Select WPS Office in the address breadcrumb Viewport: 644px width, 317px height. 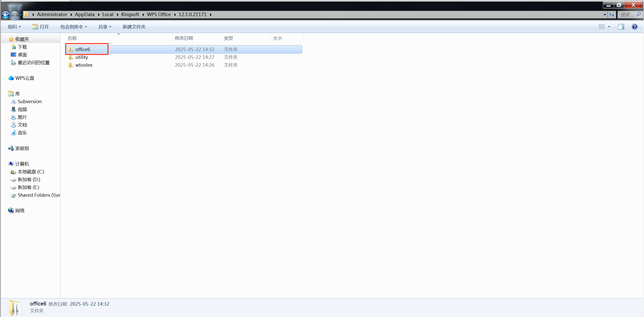click(x=159, y=14)
